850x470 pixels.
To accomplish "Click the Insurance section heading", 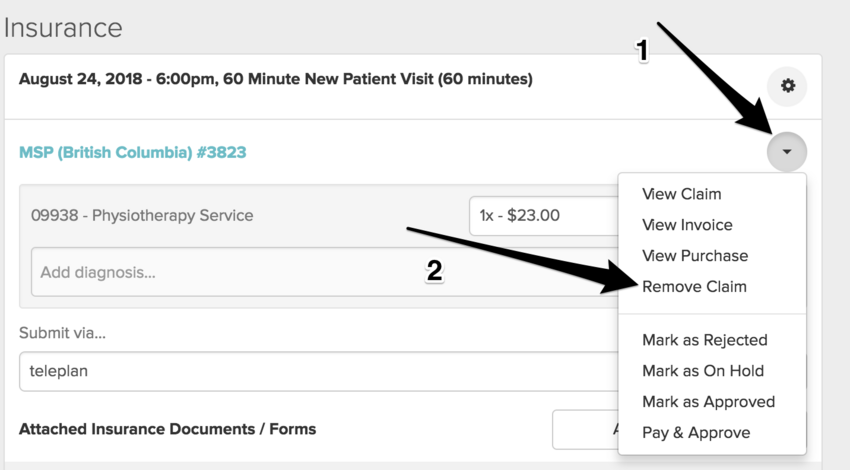I will tap(62, 26).
